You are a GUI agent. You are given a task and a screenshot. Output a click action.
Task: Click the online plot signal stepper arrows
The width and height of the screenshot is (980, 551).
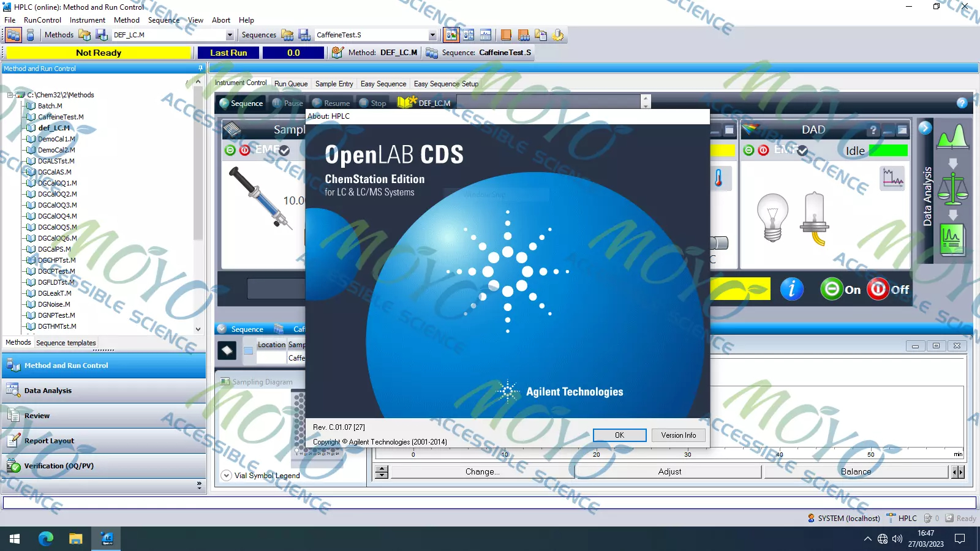(382, 471)
